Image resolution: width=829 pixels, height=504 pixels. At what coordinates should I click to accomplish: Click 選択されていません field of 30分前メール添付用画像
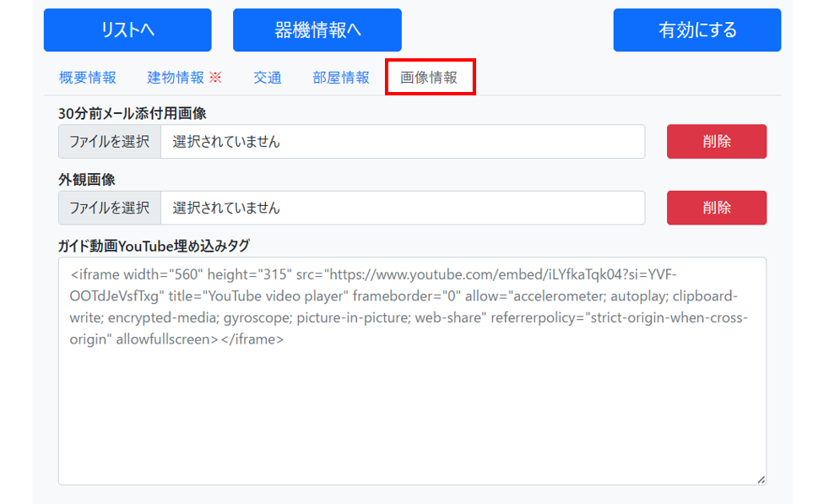(402, 142)
